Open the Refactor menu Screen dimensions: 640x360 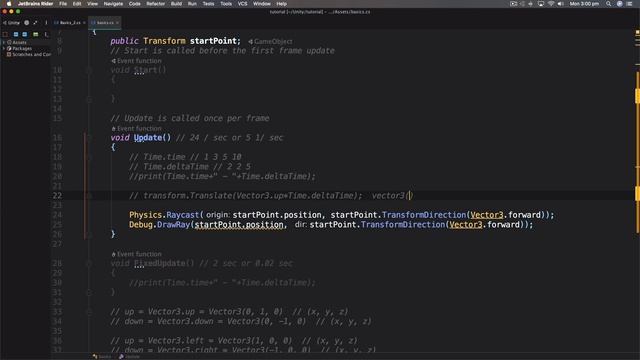point(156,4)
